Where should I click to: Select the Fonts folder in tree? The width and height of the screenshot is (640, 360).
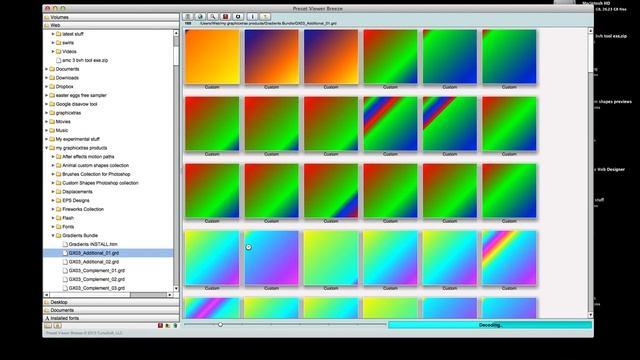[x=68, y=227]
